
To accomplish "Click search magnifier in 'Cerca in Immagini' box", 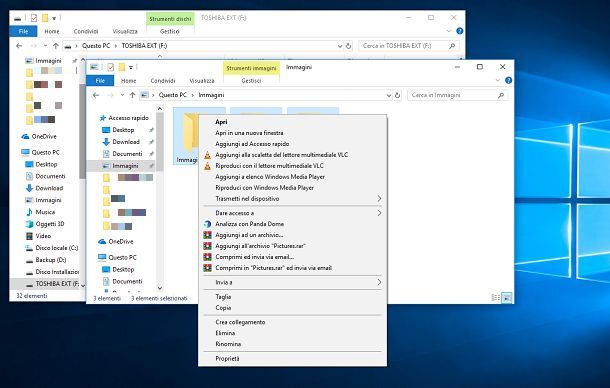I will [501, 95].
